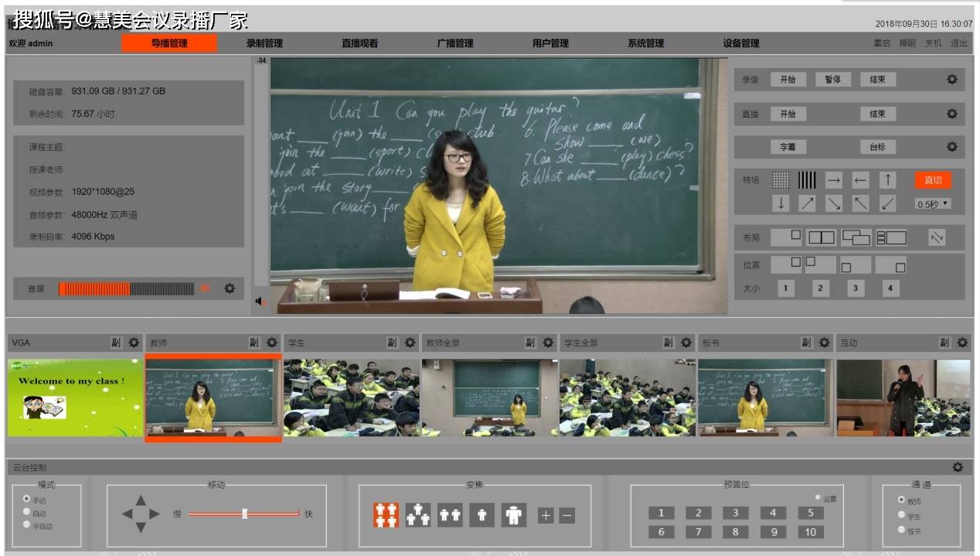
Task: Open the 0.5秒 transition duration dropdown
Action: click(933, 204)
